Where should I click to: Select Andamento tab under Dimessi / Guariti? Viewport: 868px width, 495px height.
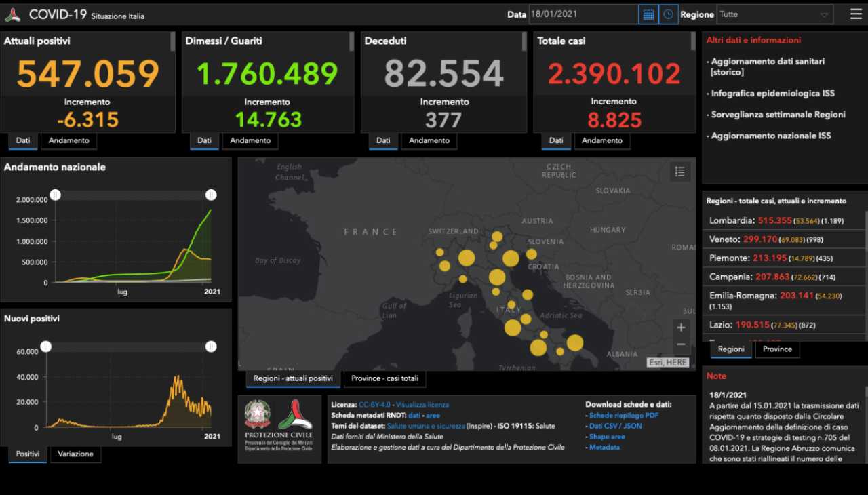pos(250,140)
